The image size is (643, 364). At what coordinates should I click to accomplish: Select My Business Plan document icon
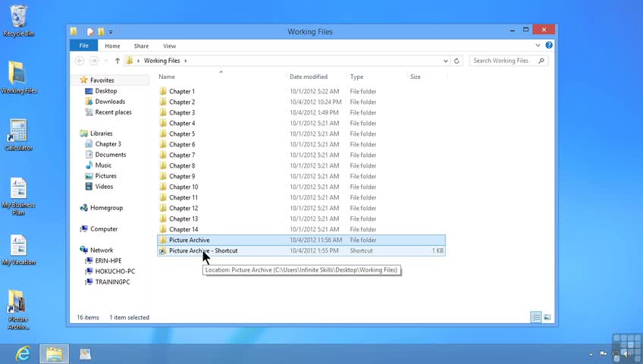(18, 196)
